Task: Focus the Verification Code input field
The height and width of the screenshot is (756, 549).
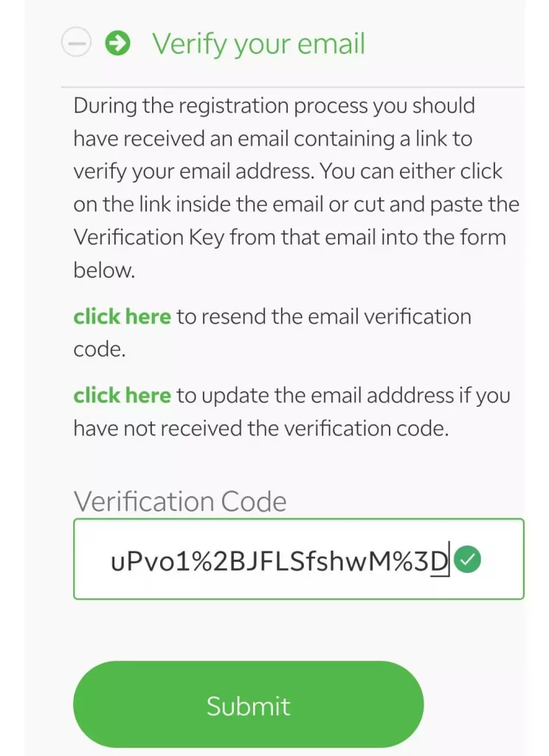Action: (298, 559)
